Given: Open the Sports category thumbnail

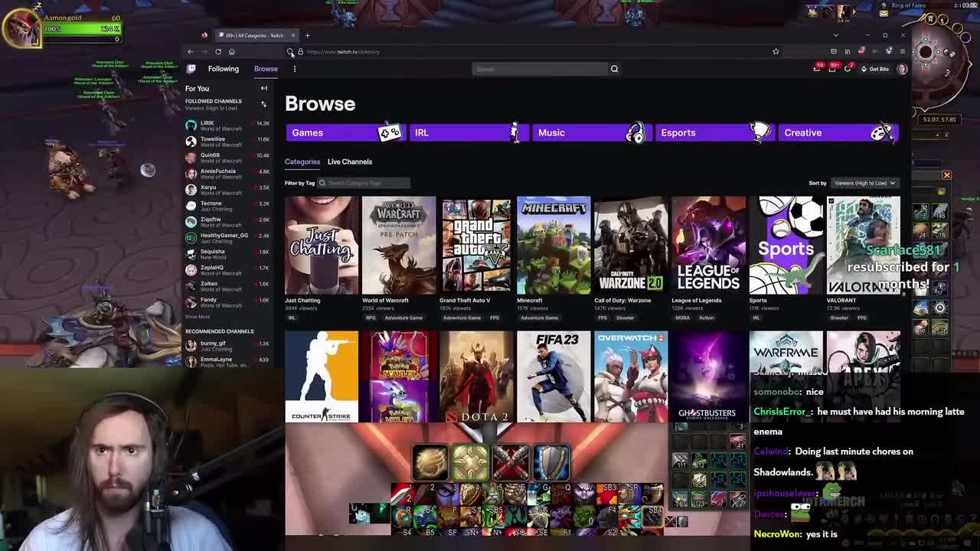Looking at the screenshot, I should click(x=786, y=246).
